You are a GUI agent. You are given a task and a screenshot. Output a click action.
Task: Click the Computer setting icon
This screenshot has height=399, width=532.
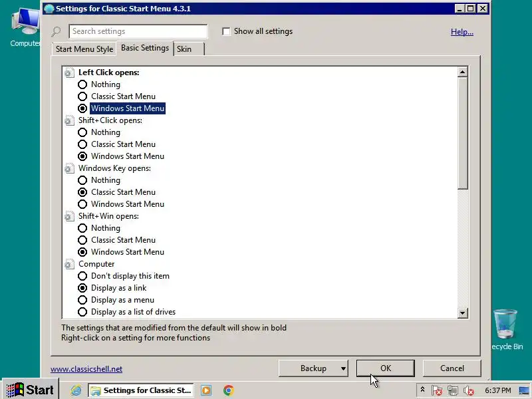point(69,264)
